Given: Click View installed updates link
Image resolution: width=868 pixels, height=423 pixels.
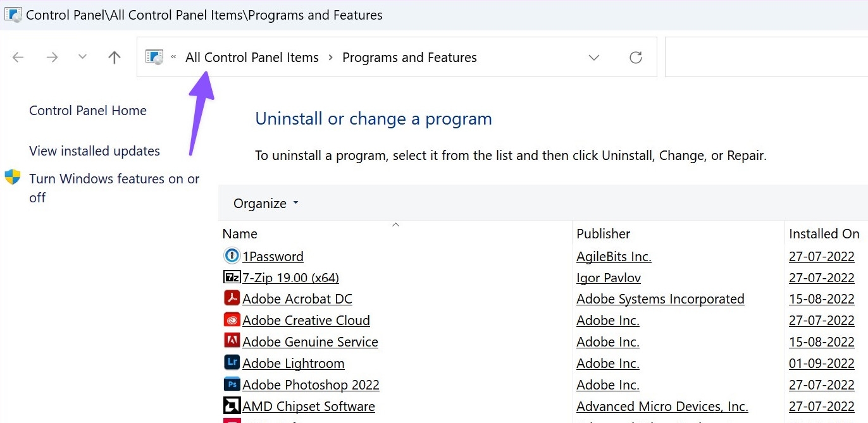Looking at the screenshot, I should tap(94, 151).
